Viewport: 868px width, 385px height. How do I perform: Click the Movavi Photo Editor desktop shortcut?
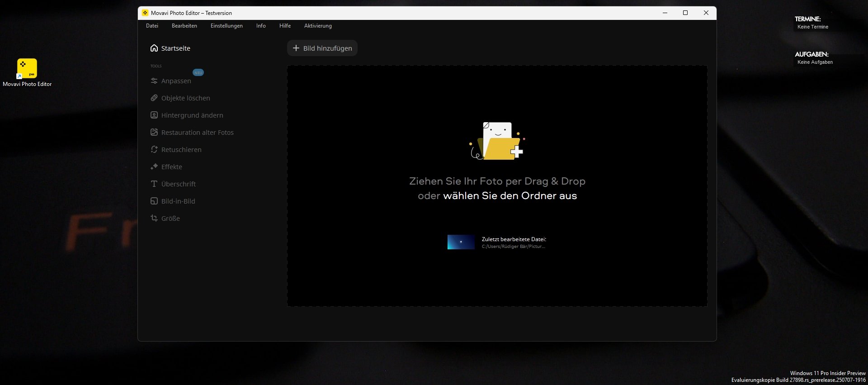[27, 72]
